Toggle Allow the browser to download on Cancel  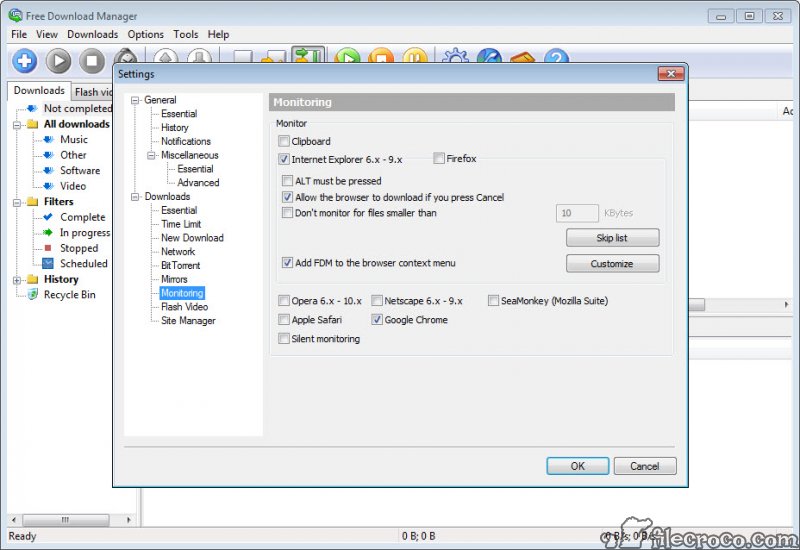[288, 197]
